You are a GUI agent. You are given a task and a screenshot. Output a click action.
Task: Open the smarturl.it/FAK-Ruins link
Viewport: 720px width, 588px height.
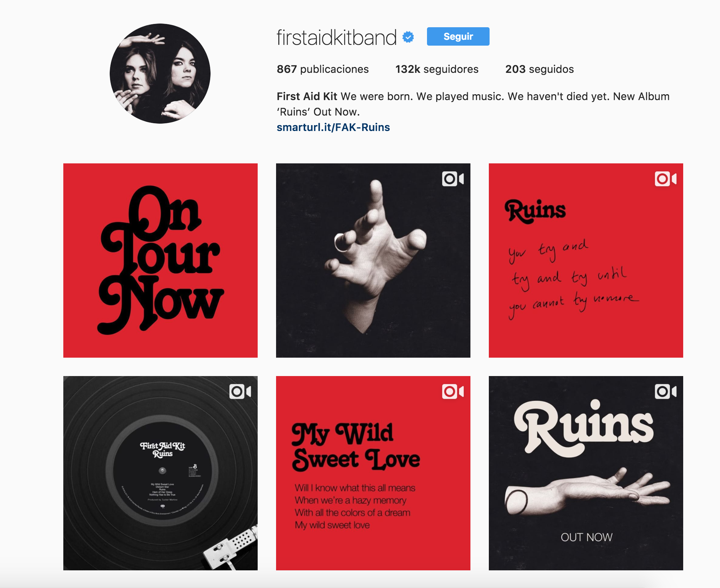pos(333,127)
